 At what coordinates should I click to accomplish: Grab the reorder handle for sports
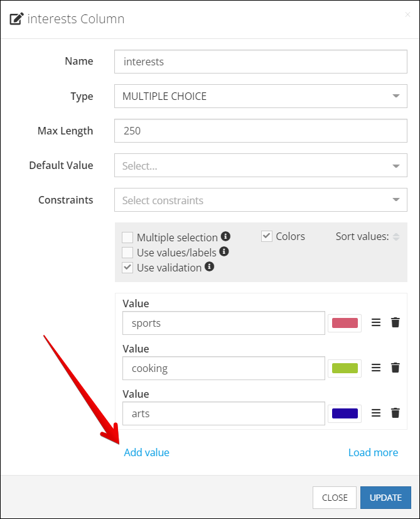376,322
